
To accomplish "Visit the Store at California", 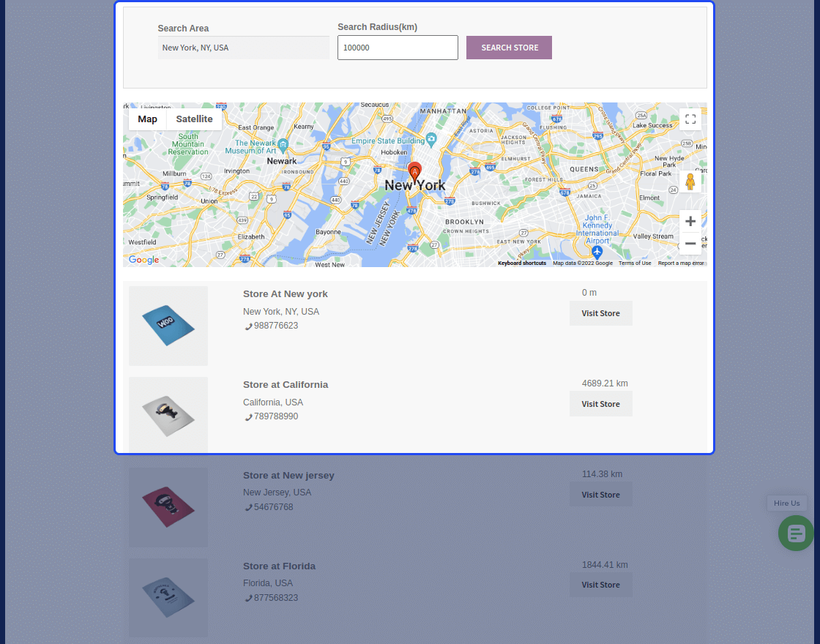I will pos(600,403).
